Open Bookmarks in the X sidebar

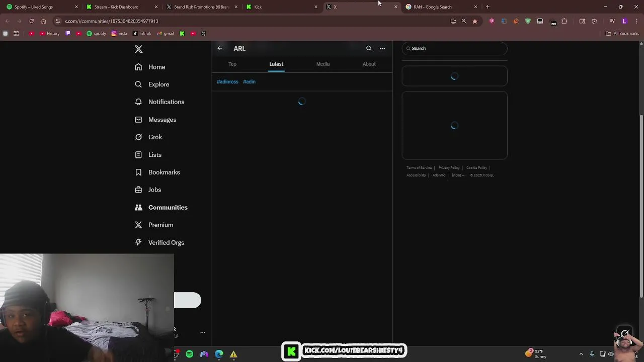pos(157,172)
